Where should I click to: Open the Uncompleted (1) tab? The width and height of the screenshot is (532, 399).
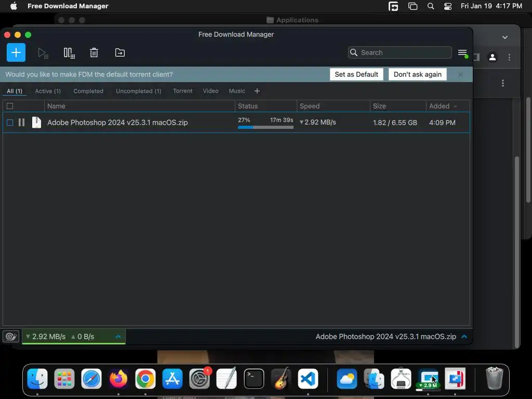(x=138, y=91)
